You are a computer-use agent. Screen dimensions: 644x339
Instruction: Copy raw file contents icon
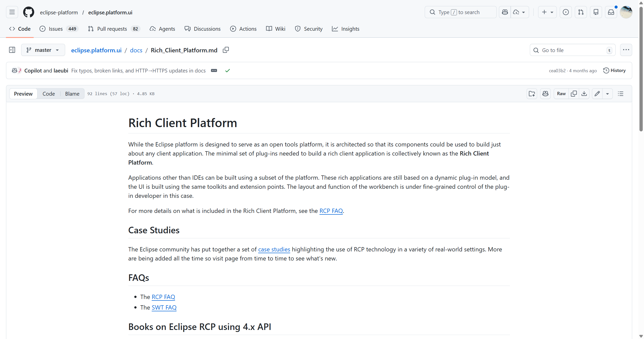point(574,94)
